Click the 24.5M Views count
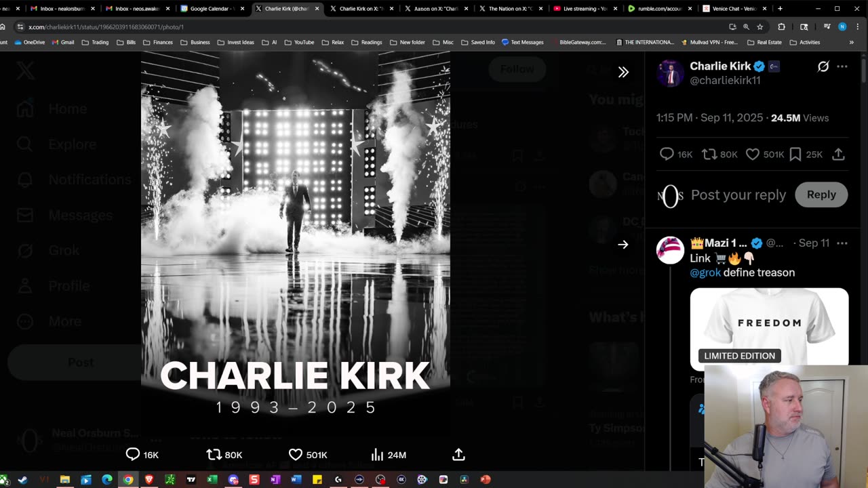 [800, 118]
